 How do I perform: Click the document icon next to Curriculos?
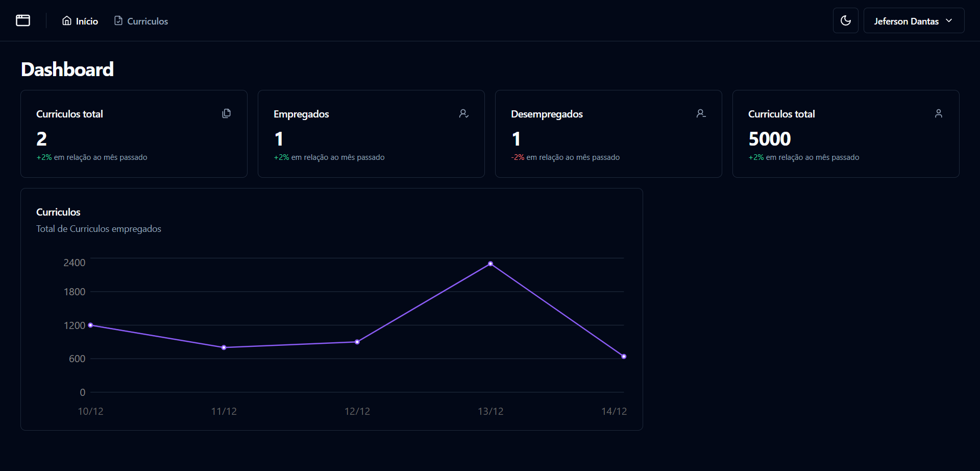pyautogui.click(x=118, y=20)
